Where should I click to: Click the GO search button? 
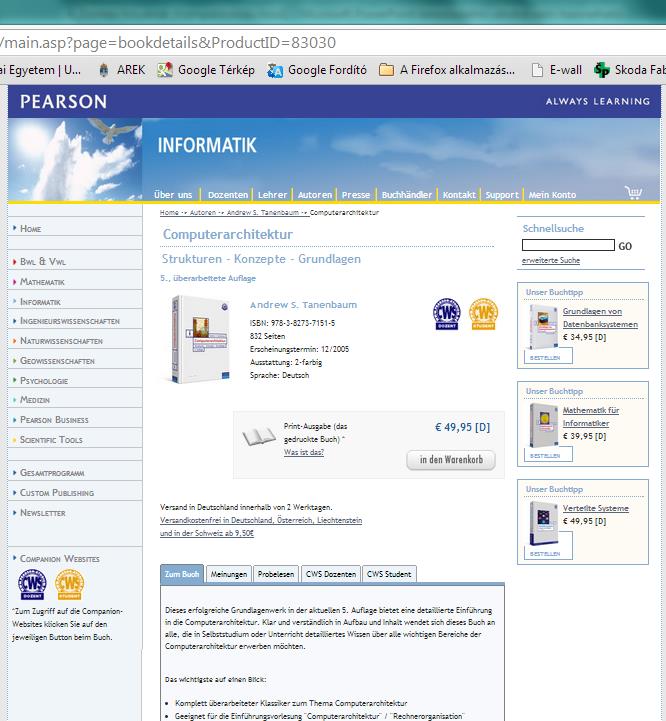coord(625,246)
